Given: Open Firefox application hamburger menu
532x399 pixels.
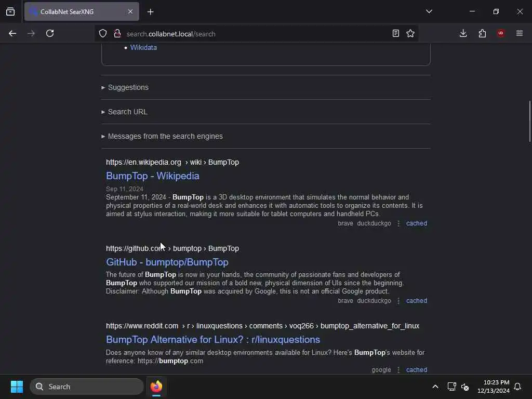Looking at the screenshot, I should [x=520, y=33].
